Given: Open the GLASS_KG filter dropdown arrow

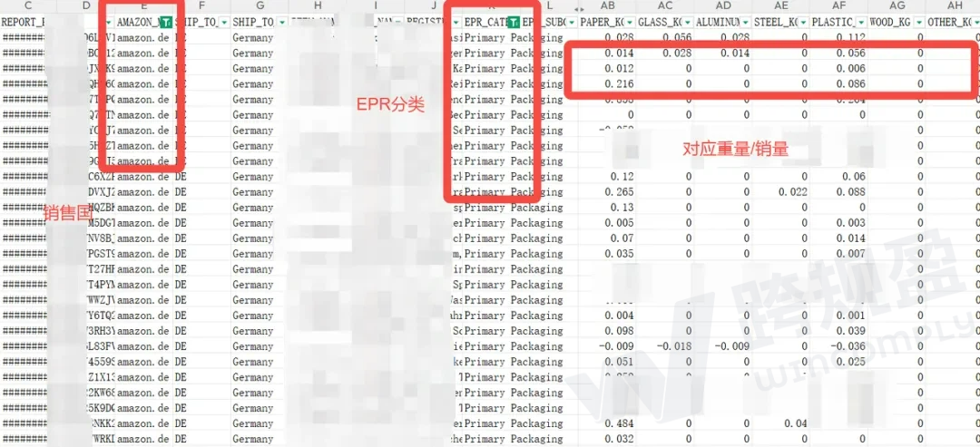Looking at the screenshot, I should [x=687, y=23].
